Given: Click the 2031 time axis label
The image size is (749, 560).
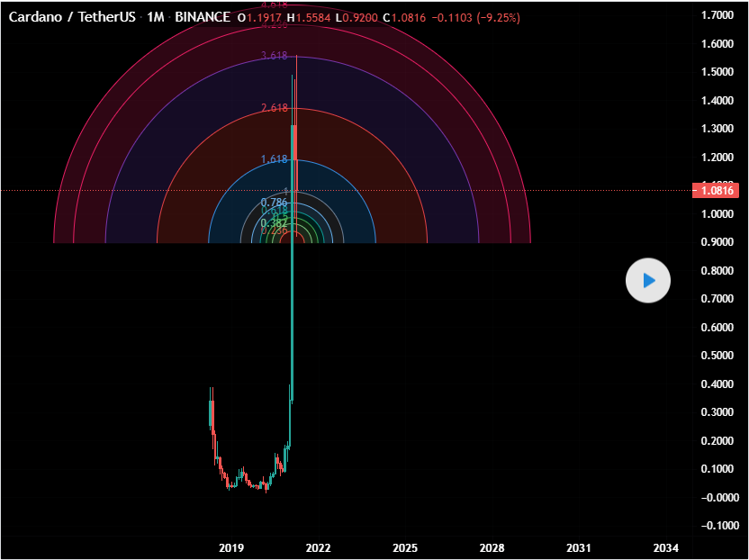Looking at the screenshot, I should [579, 547].
